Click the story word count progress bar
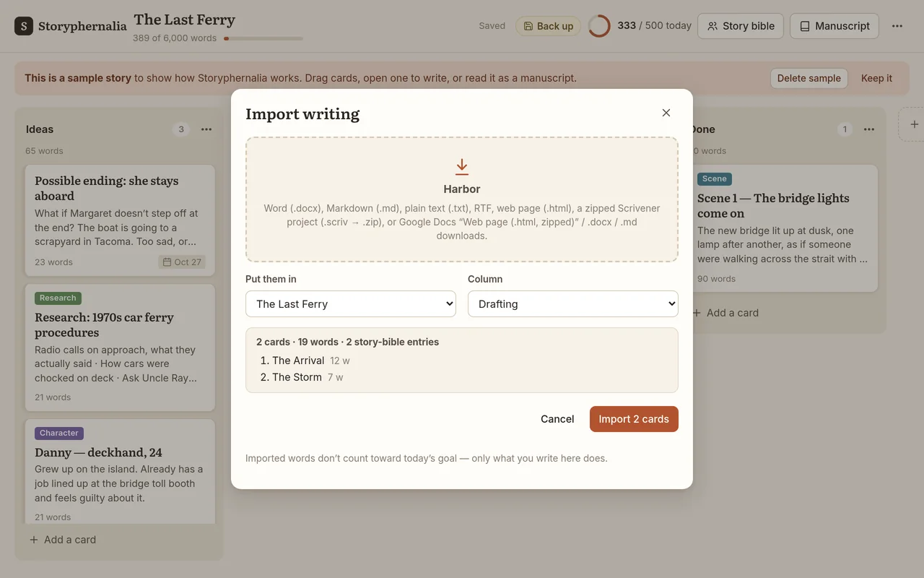The height and width of the screenshot is (578, 924). tap(263, 38)
